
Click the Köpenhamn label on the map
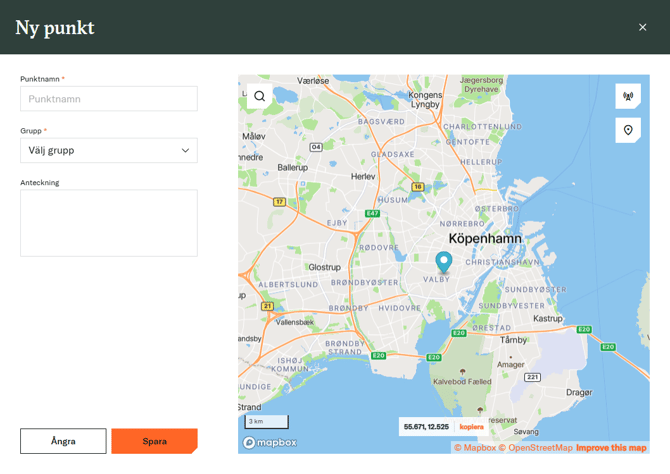(x=483, y=239)
